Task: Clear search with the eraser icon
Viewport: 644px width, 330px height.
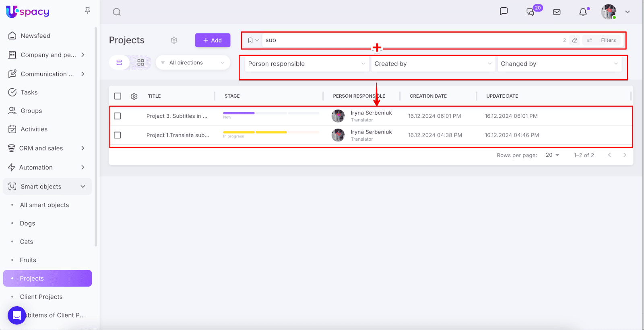Action: [575, 40]
